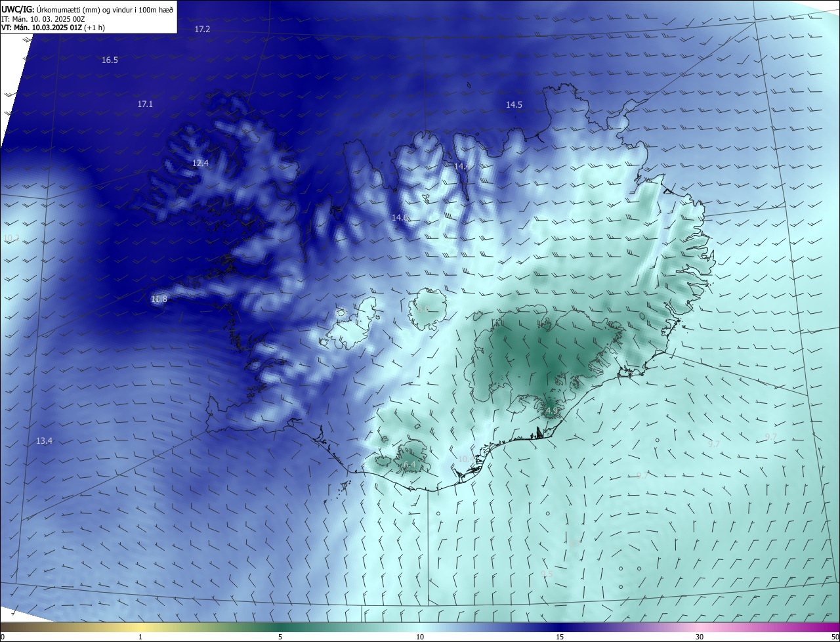840x642 pixels.
Task: Click the 4.9 value on the glacier
Action: pyautogui.click(x=552, y=411)
